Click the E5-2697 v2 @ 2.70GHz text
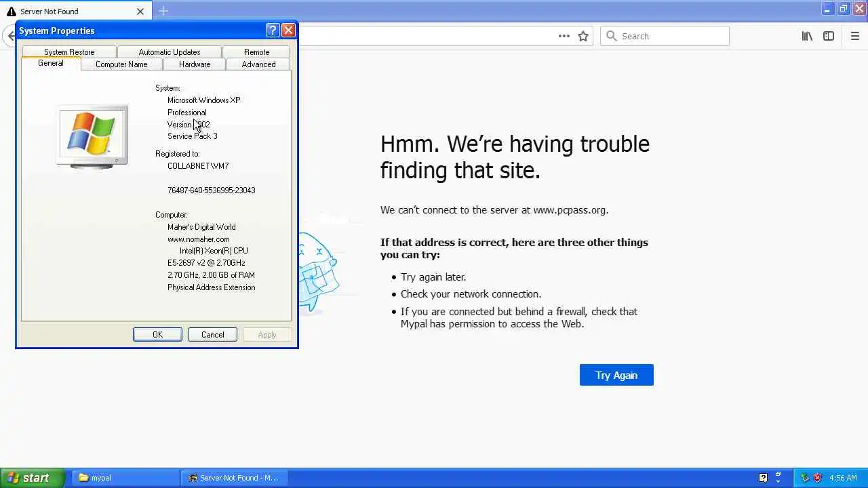Image resolution: width=868 pixels, height=488 pixels. tap(206, 263)
